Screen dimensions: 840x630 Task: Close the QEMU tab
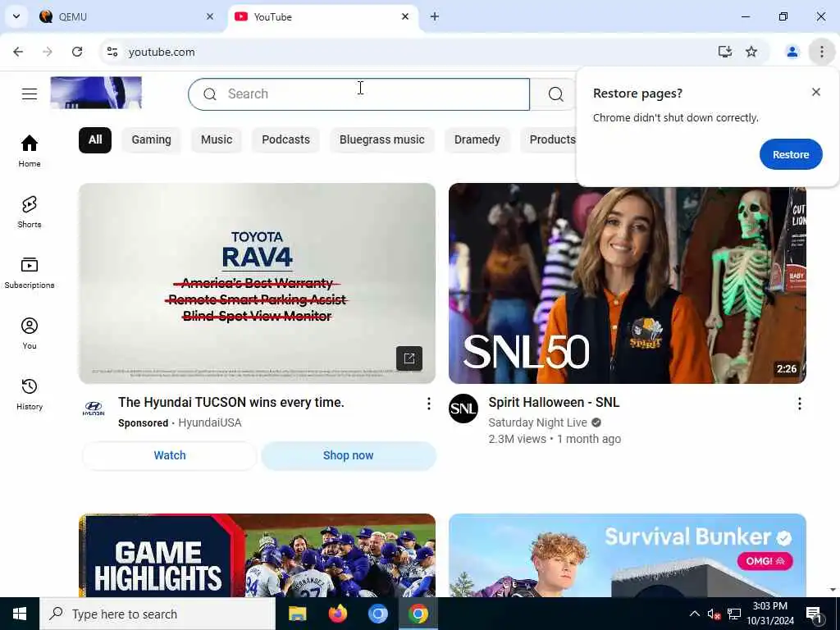(x=210, y=16)
